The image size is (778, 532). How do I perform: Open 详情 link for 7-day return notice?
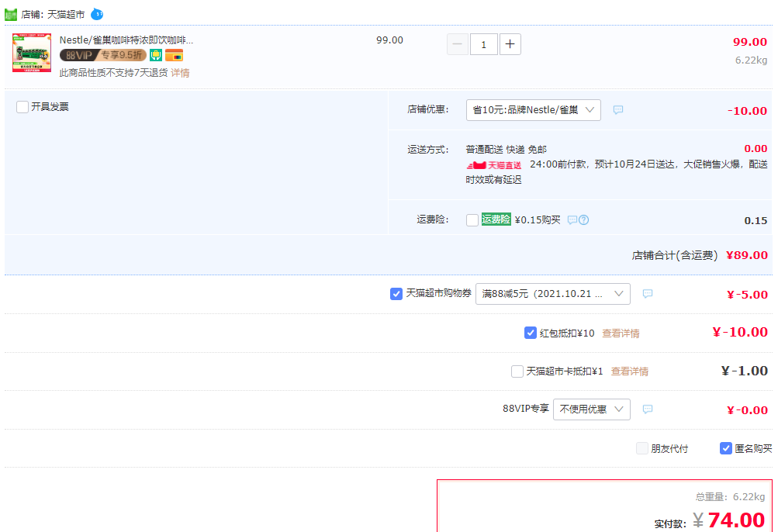180,73
